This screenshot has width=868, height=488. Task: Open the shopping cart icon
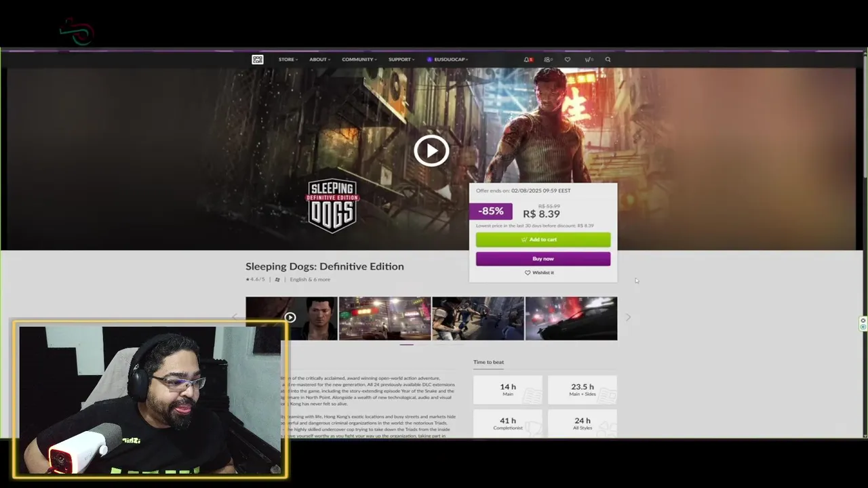[x=589, y=60]
